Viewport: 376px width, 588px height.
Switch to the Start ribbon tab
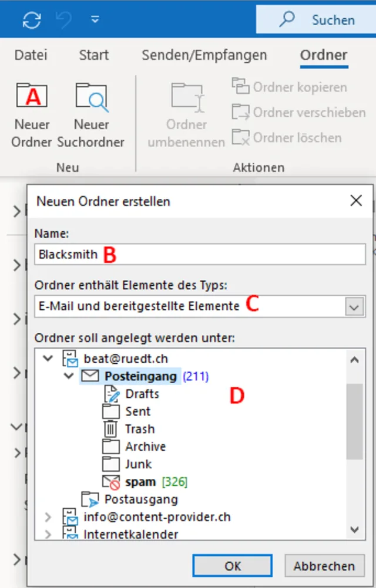[x=94, y=55]
